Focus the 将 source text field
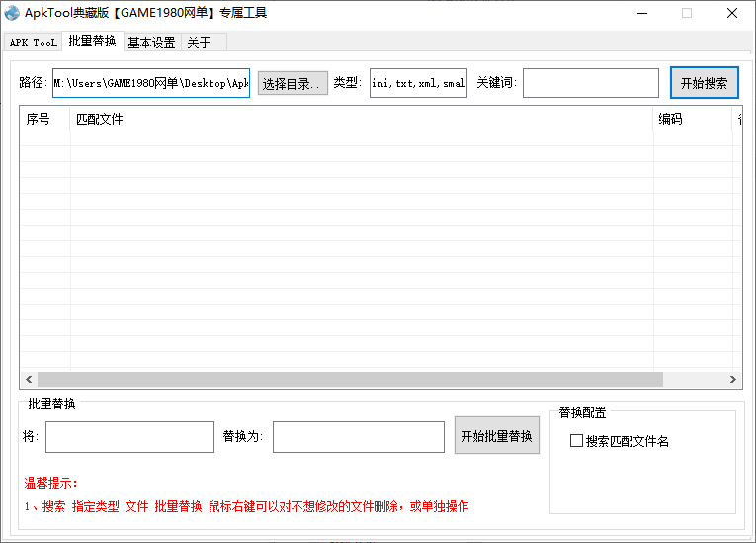This screenshot has width=756, height=543. [x=129, y=437]
